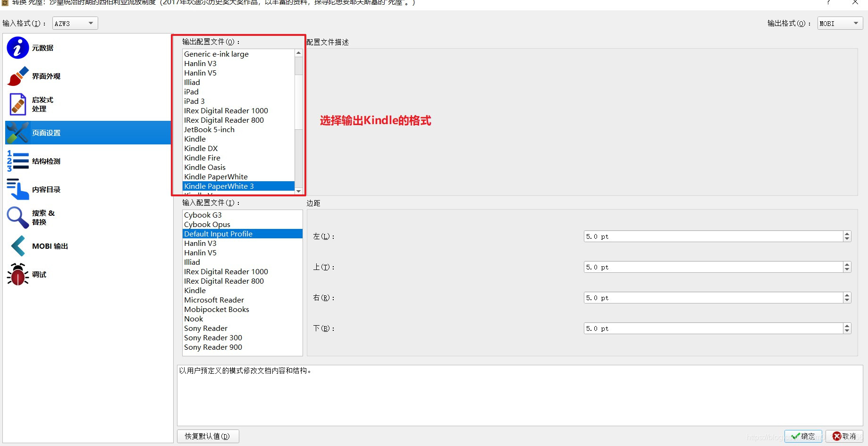868x446 pixels.
Task: Select JetBook 5-inch output profile
Action: [x=238, y=129]
